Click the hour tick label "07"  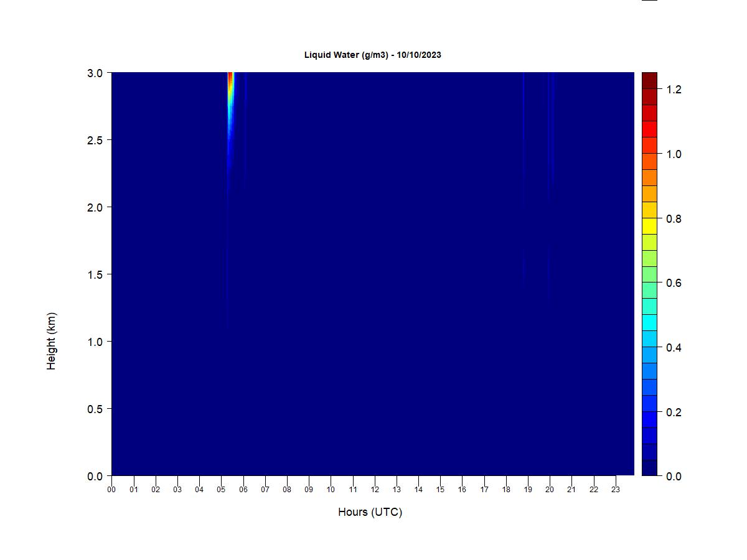[265, 490]
